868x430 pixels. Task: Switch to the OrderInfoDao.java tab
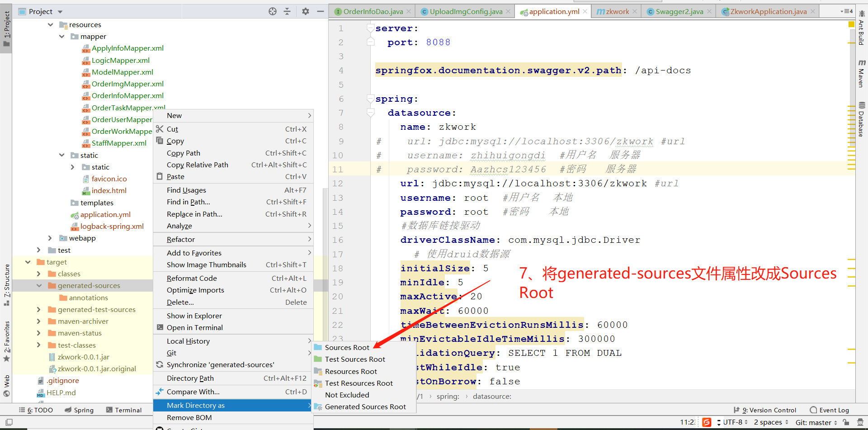[x=373, y=11]
